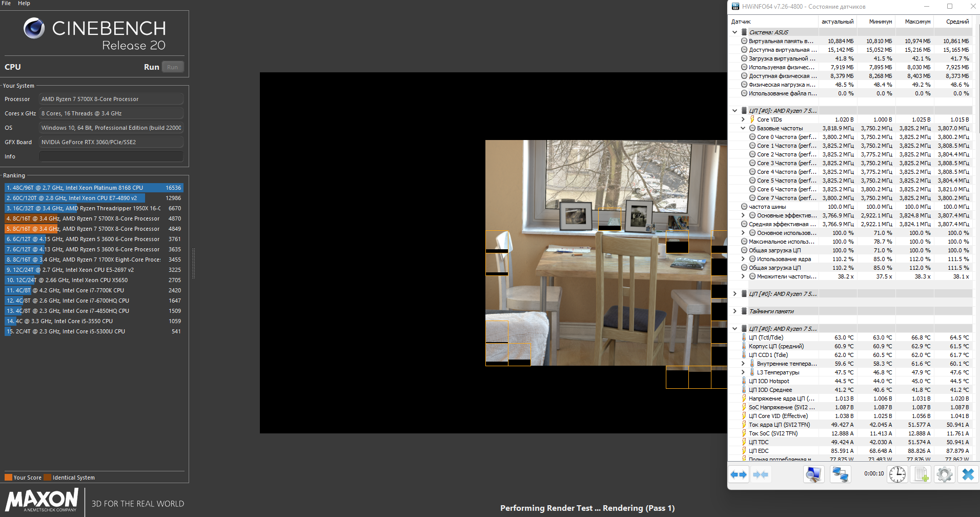The width and height of the screenshot is (980, 517).
Task: Click the GFX Board field NVIDIA GeForce RTX 3060
Action: tap(111, 142)
